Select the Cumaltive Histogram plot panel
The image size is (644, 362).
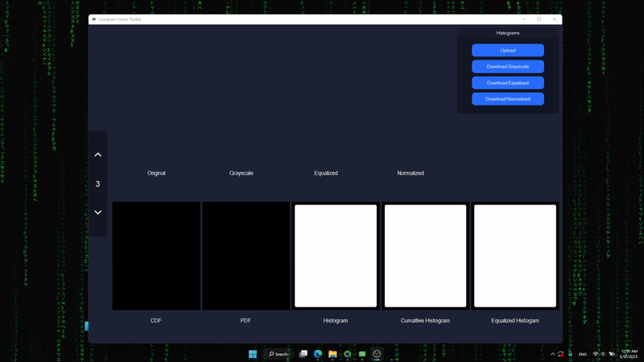click(425, 256)
